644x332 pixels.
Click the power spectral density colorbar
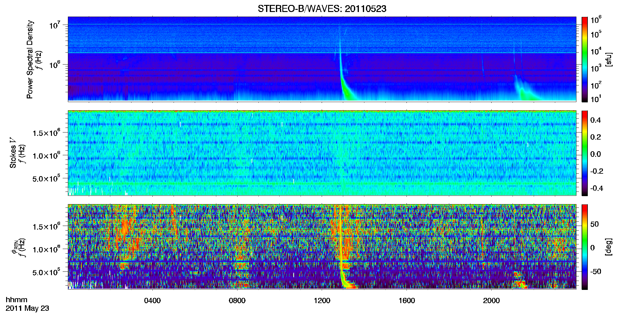pos(585,59)
